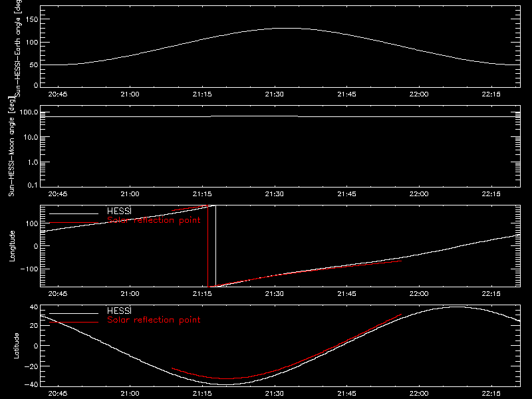Screen dimensions: 532x399
Task: Click '20:45' time label under Longitude plot
Action: [x=58, y=294]
